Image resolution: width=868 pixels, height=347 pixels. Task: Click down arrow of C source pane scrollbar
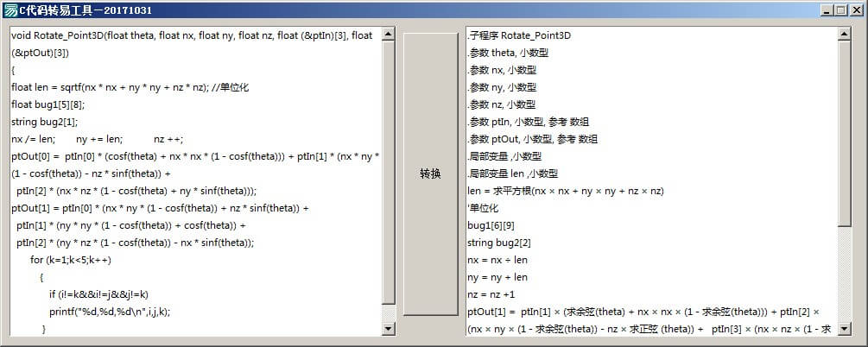coord(388,329)
